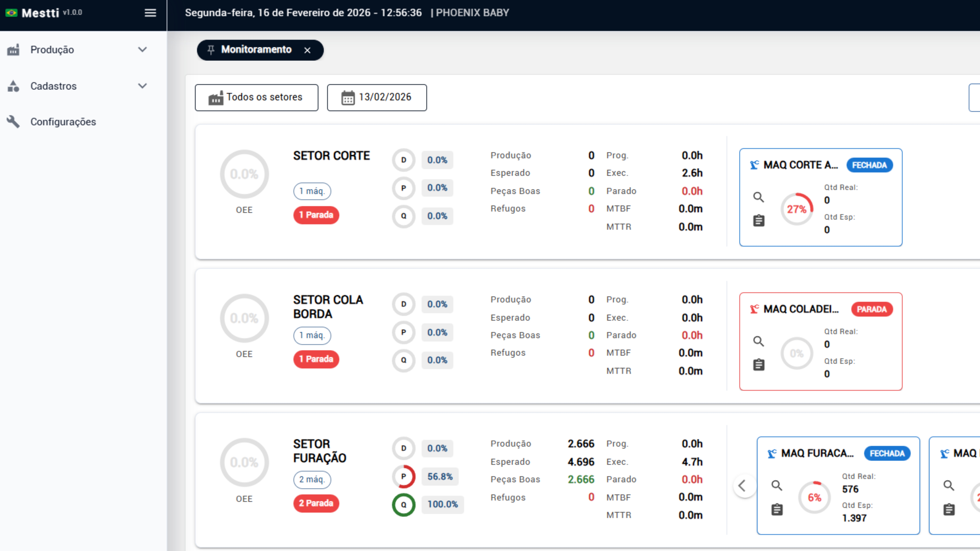Click the pin icon on Monitoramento tab
This screenshot has height=551, width=980.
click(x=211, y=50)
